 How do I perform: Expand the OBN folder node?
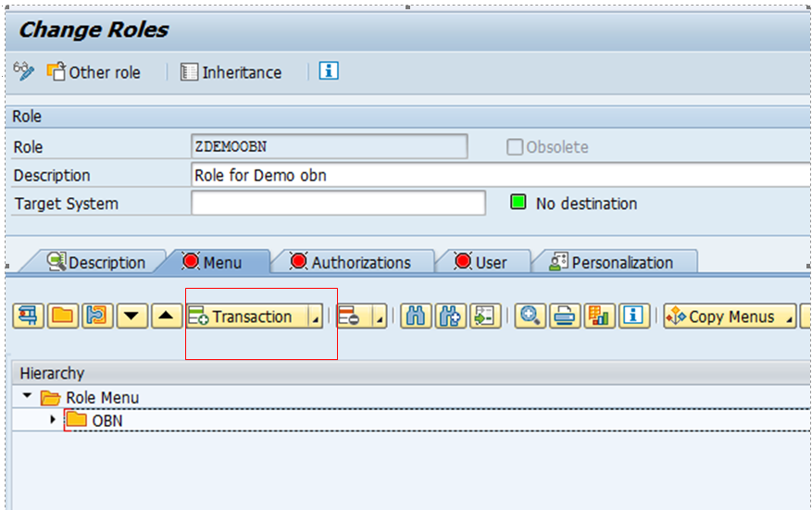[x=52, y=419]
